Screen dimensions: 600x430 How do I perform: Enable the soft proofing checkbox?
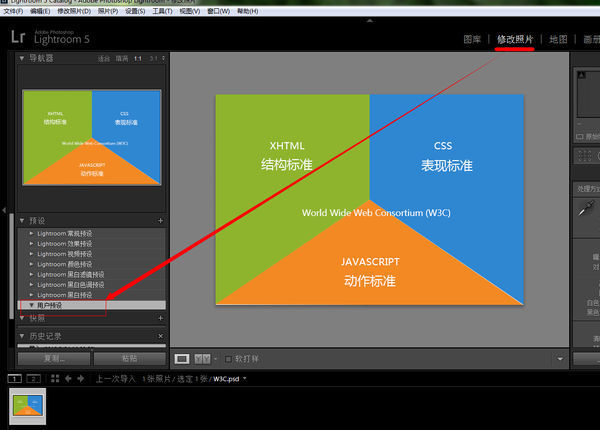[x=228, y=359]
